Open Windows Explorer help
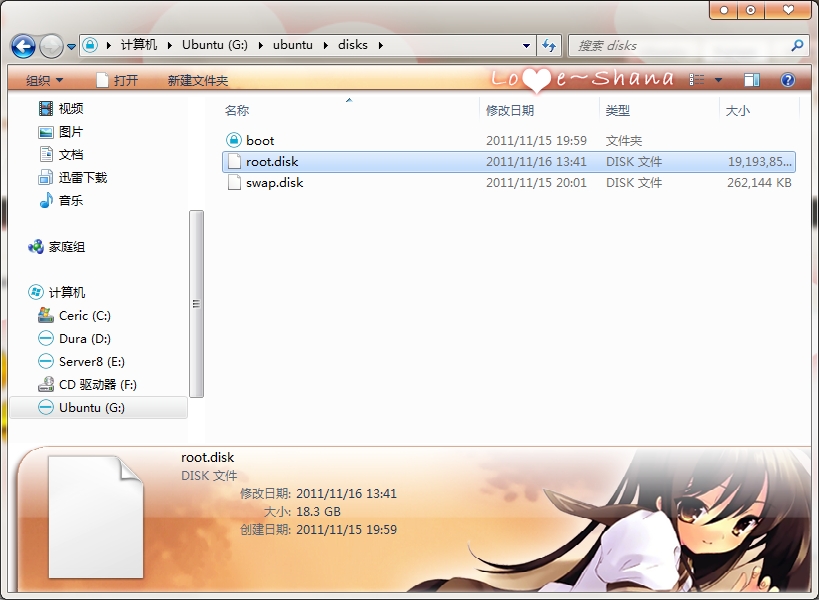Viewport: 819px width, 600px height. pyautogui.click(x=788, y=80)
